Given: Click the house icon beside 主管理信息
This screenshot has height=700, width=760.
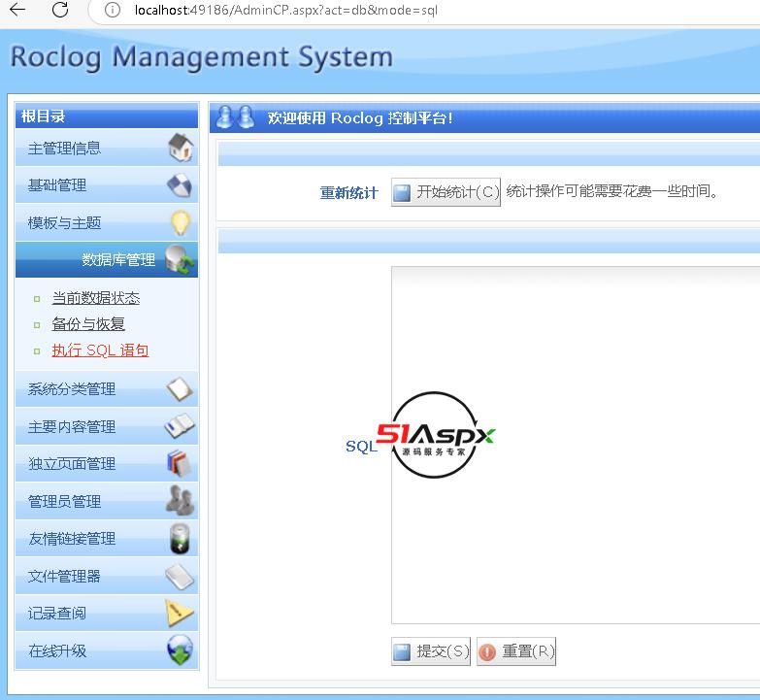Looking at the screenshot, I should pos(181,148).
